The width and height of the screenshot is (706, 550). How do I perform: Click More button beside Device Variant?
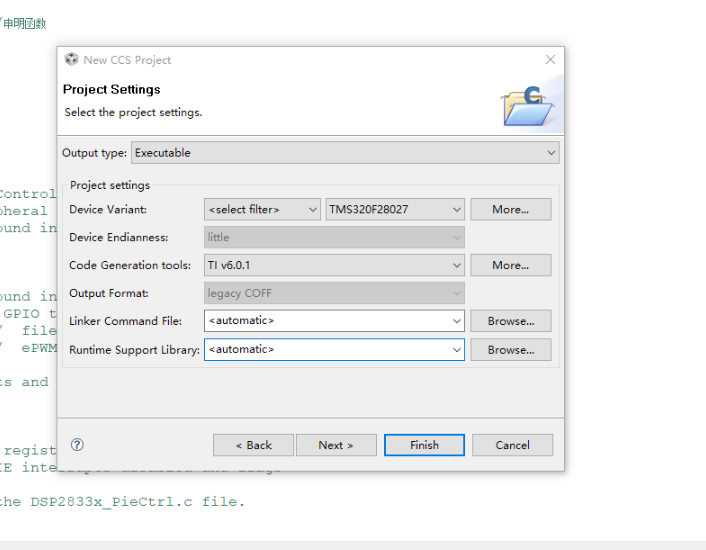pos(510,210)
